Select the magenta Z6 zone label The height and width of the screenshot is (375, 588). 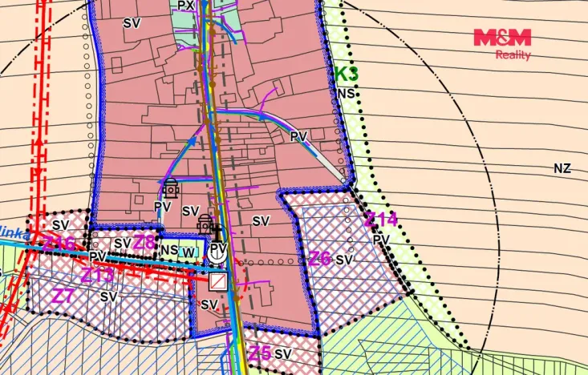pos(319,258)
